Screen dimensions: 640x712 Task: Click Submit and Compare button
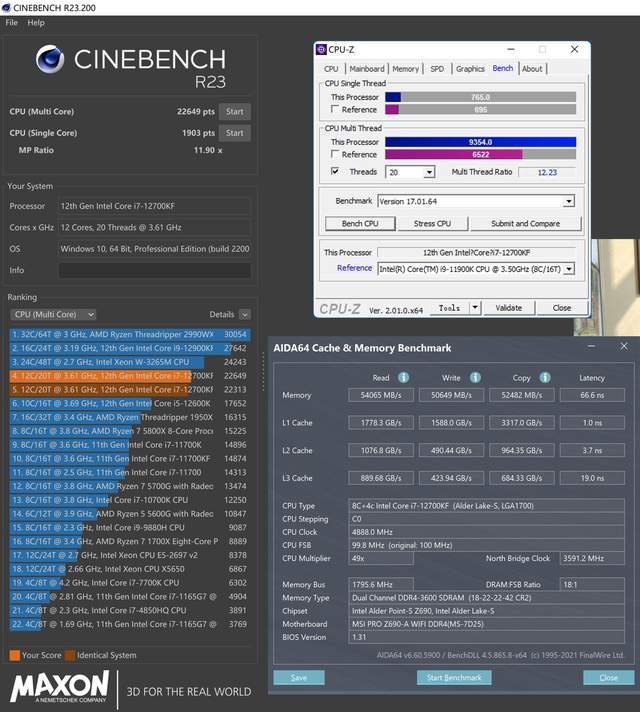tap(526, 223)
